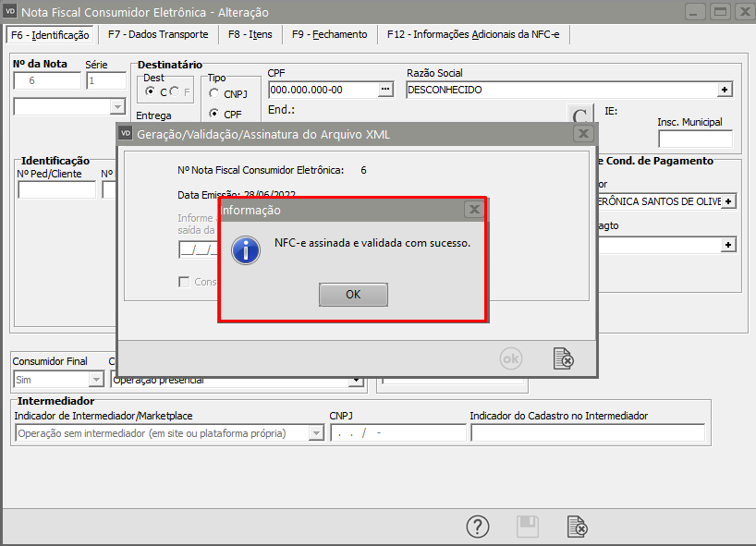Click the plus button beside Razão Social
756x546 pixels.
point(725,90)
